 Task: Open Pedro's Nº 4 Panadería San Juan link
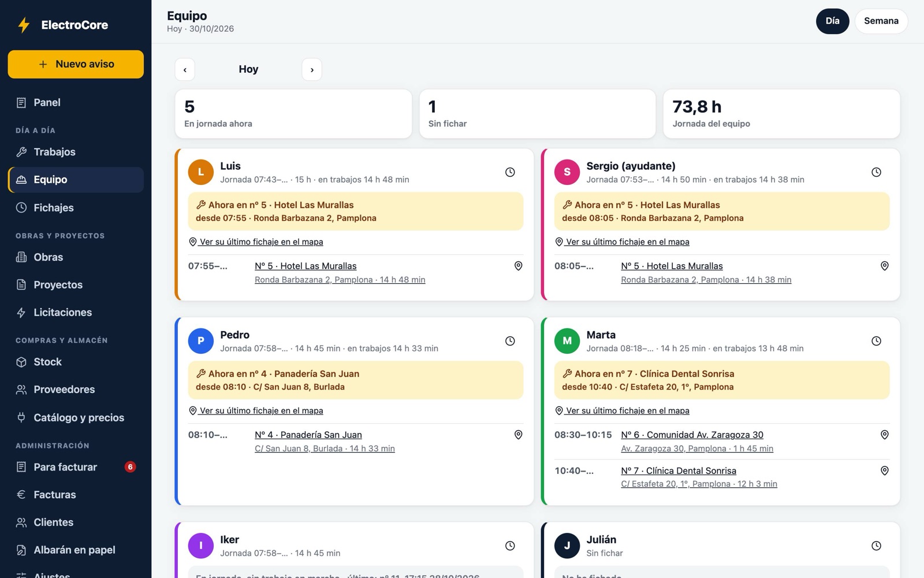point(308,435)
